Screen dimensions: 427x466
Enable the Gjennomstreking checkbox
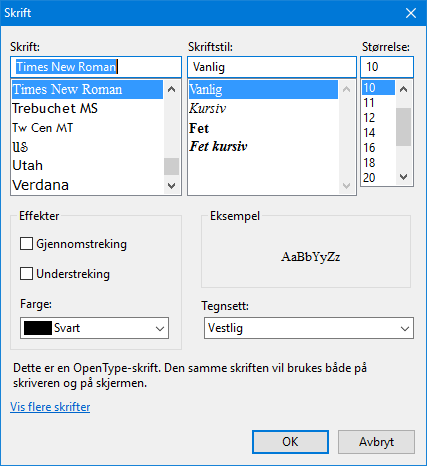point(26,244)
